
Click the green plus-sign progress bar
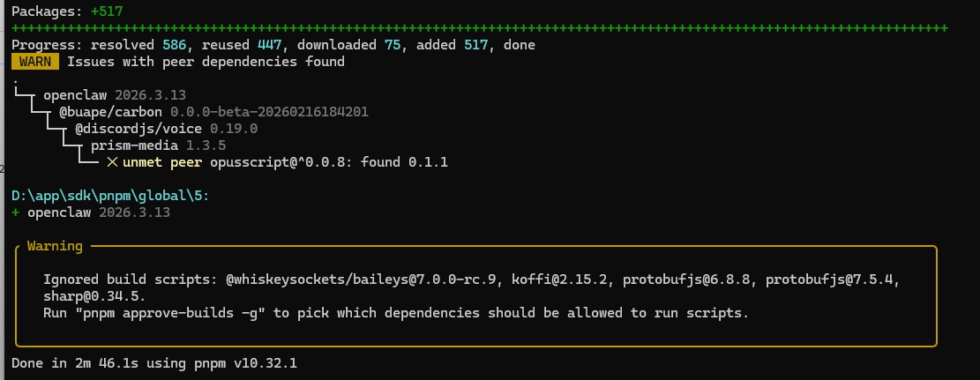click(x=480, y=28)
